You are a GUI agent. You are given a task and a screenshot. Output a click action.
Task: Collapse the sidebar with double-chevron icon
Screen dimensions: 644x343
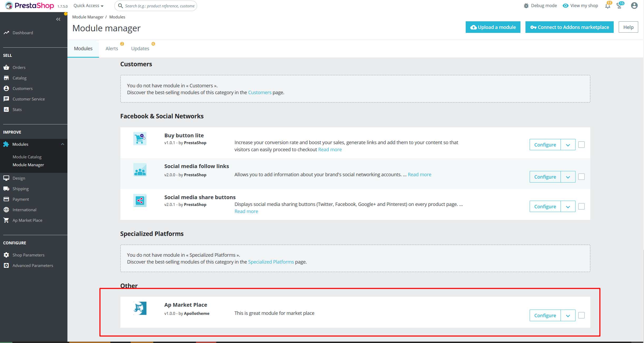tap(58, 19)
